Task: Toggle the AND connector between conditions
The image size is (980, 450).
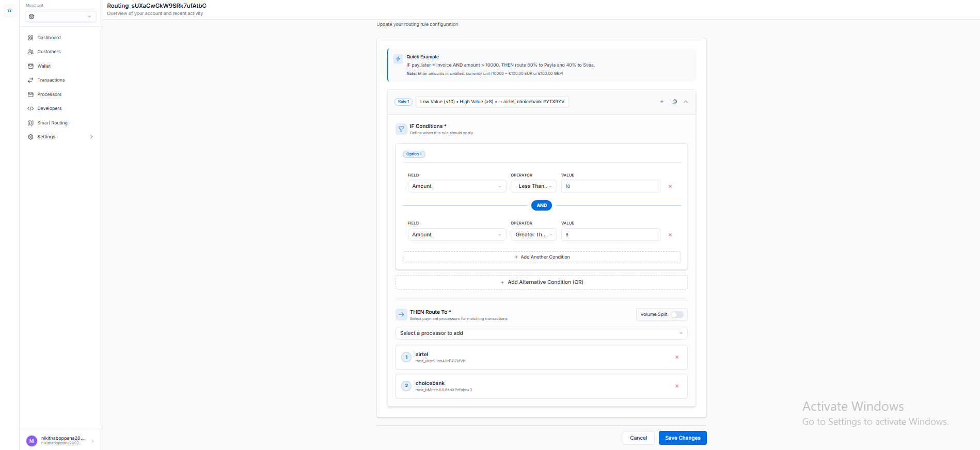Action: (541, 205)
